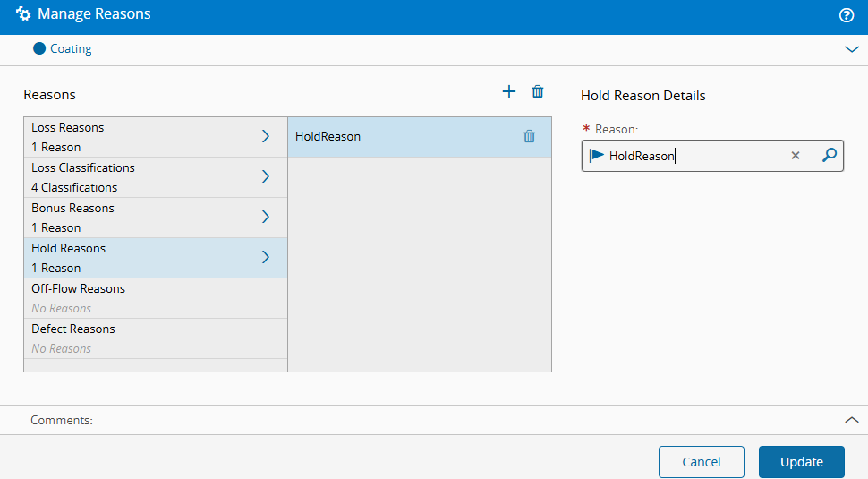Click the Manage Reasons gear icon
The image size is (868, 479).
[x=23, y=13]
